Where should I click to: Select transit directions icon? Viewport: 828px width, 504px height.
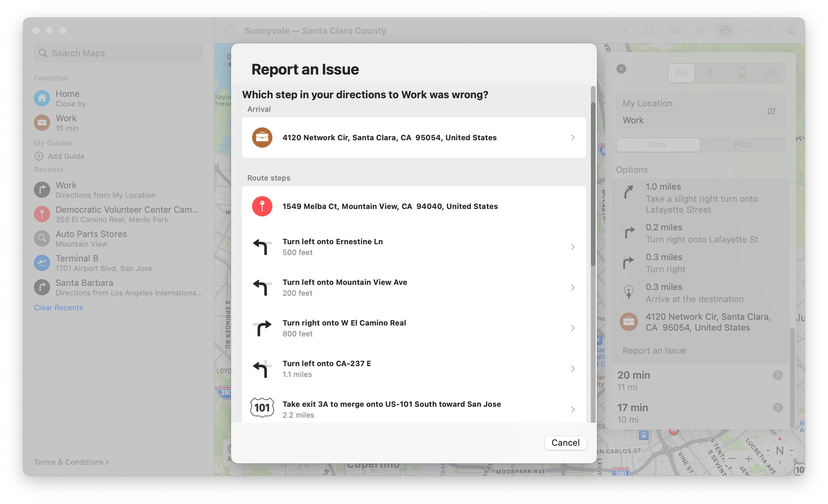click(741, 73)
